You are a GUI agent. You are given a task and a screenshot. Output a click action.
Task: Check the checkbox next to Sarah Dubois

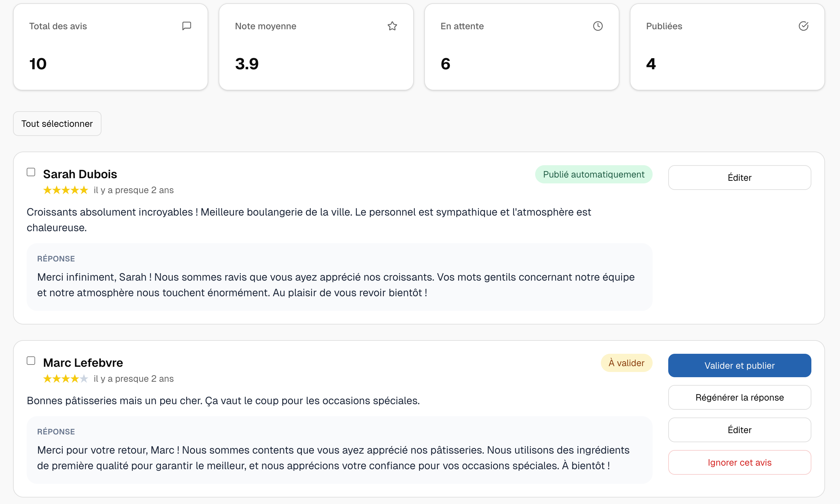31,172
